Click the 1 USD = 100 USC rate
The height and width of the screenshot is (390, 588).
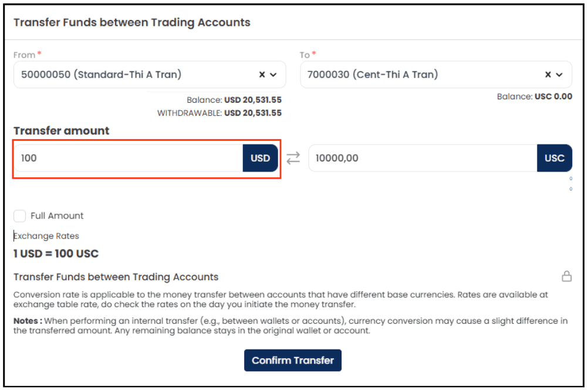[x=56, y=254]
